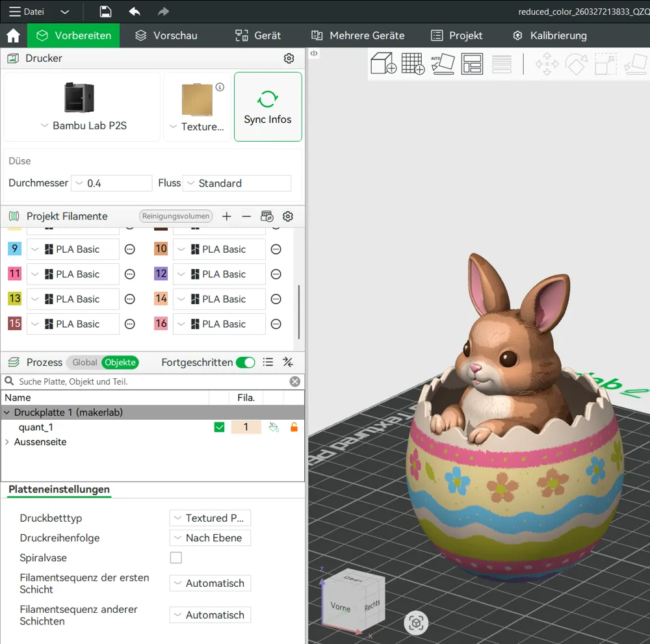Add a filament with the plus icon
This screenshot has height=644, width=650.
pos(227,216)
